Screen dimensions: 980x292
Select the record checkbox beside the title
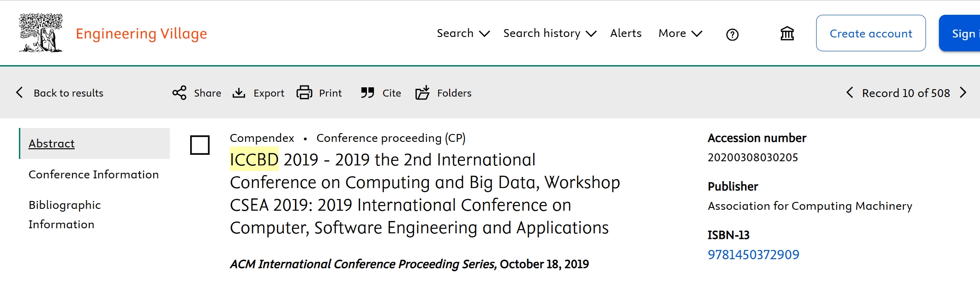200,145
